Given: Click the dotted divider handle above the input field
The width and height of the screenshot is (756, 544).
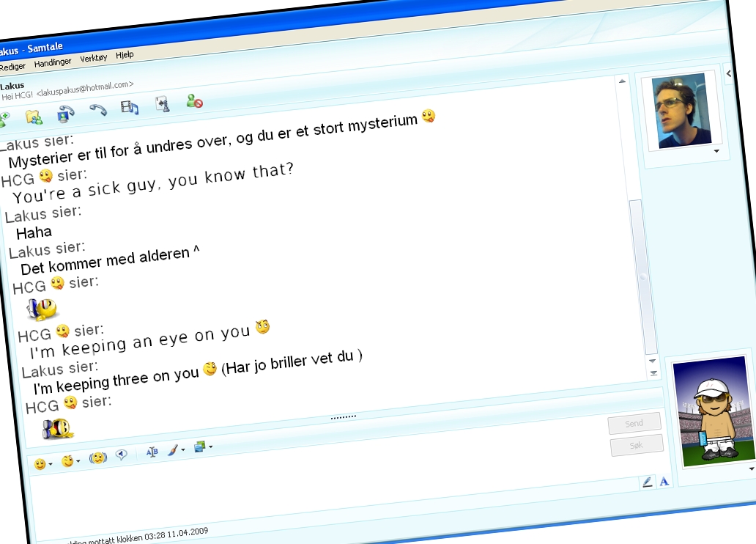Looking at the screenshot, I should [344, 416].
